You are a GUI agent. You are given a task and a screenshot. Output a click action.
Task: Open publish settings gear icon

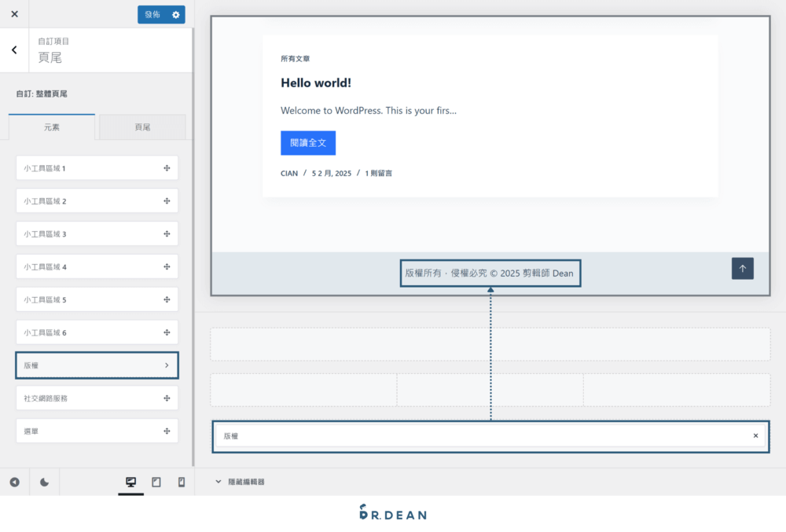[176, 14]
